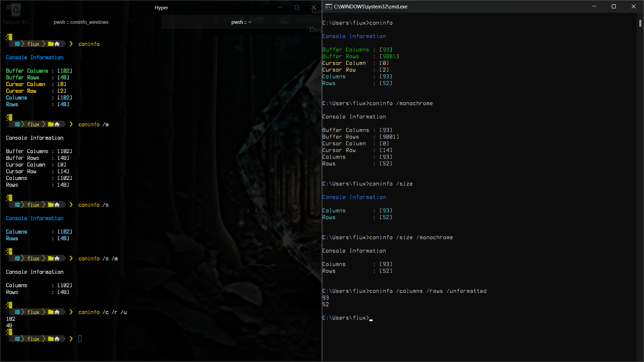Click the 'Hyper' window title text
The image size is (644, 362).
[161, 7]
